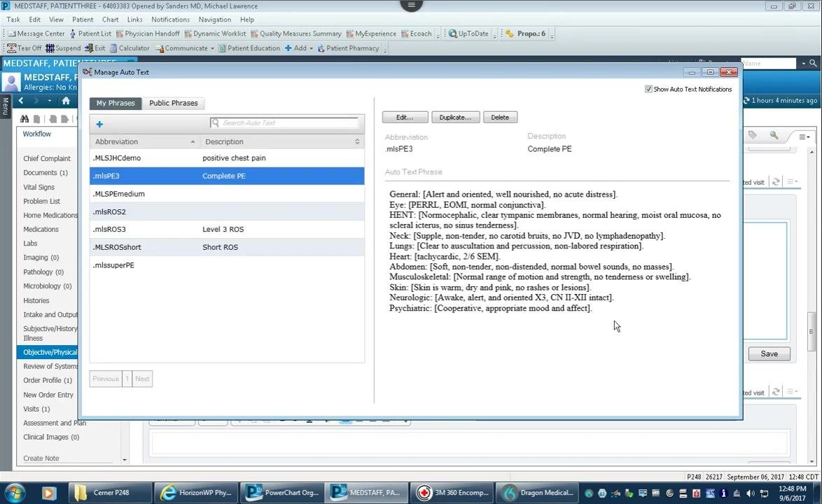Screen dimensions: 822x504
Task: Click Edit button for auto text
Action: click(x=405, y=118)
